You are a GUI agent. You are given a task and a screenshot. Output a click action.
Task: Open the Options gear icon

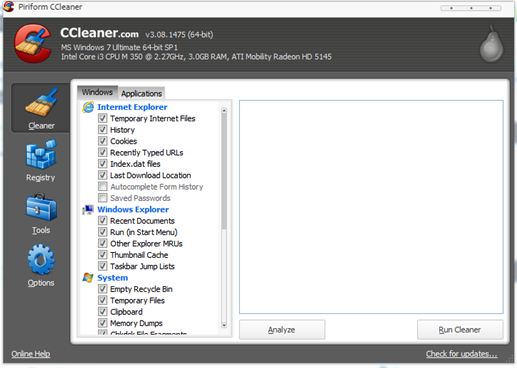[x=41, y=259]
